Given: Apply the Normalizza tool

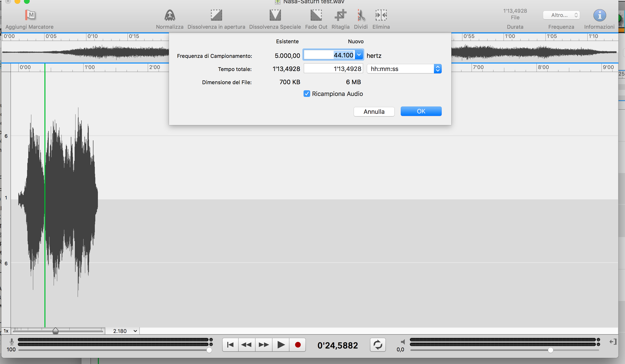Looking at the screenshot, I should [x=170, y=15].
